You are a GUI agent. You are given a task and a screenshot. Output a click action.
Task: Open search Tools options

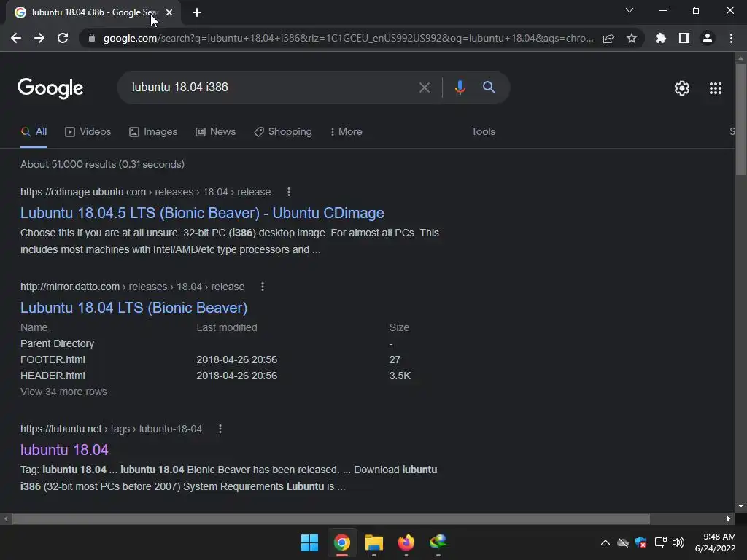[483, 132]
